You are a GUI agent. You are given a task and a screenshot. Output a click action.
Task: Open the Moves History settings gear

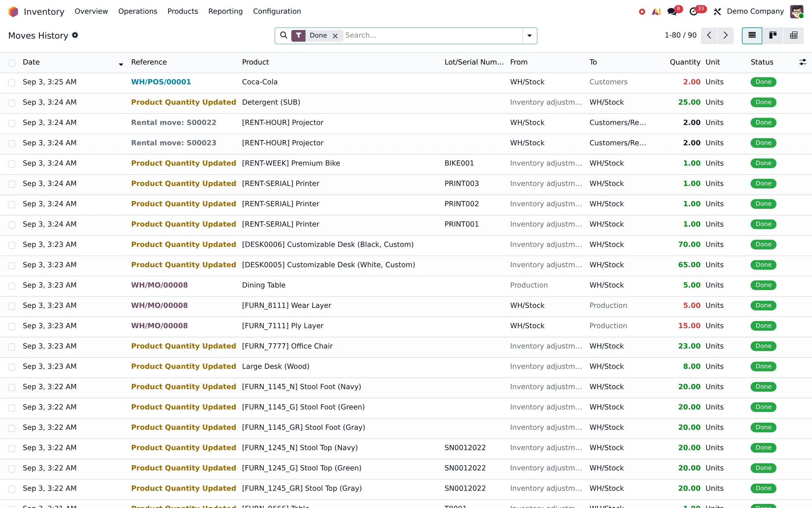[75, 35]
